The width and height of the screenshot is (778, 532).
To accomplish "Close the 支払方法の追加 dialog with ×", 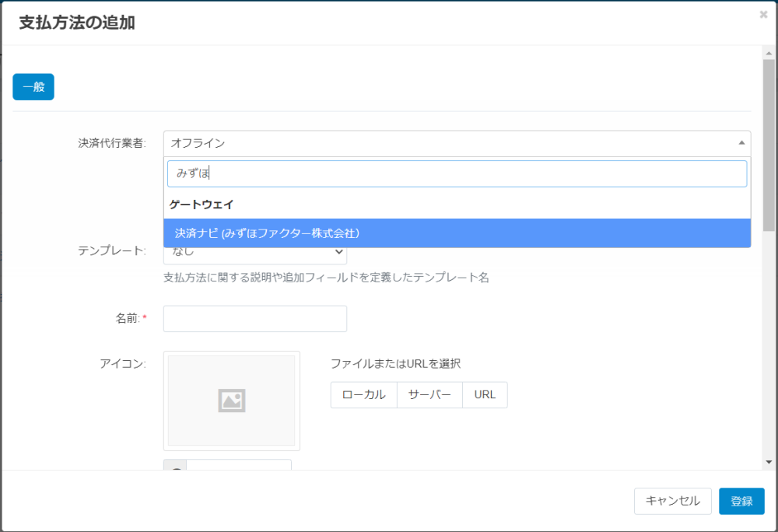I will [763, 14].
